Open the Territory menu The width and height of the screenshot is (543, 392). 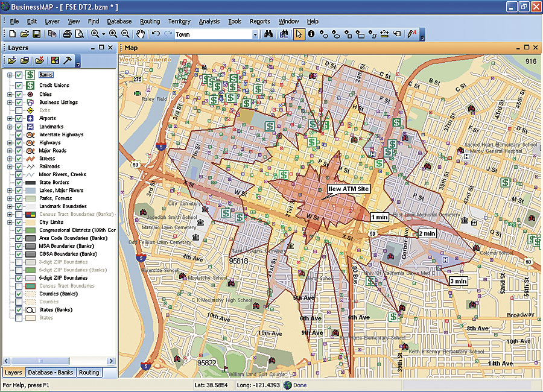(179, 21)
